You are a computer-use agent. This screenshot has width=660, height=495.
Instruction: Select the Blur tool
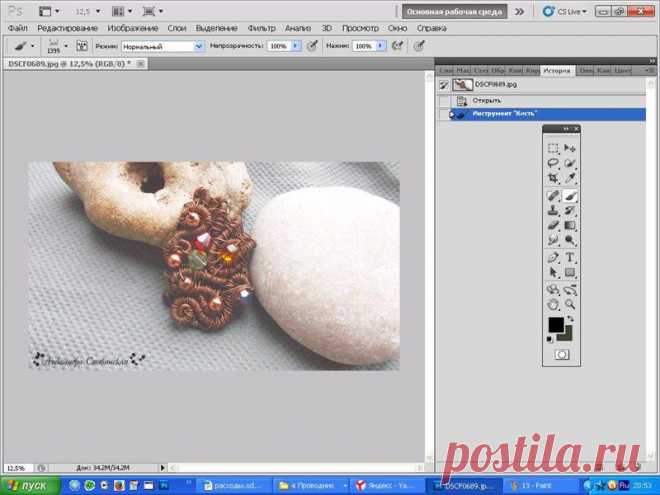(553, 240)
